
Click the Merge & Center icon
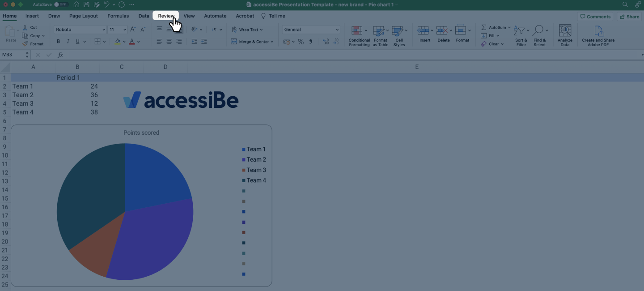(x=234, y=41)
